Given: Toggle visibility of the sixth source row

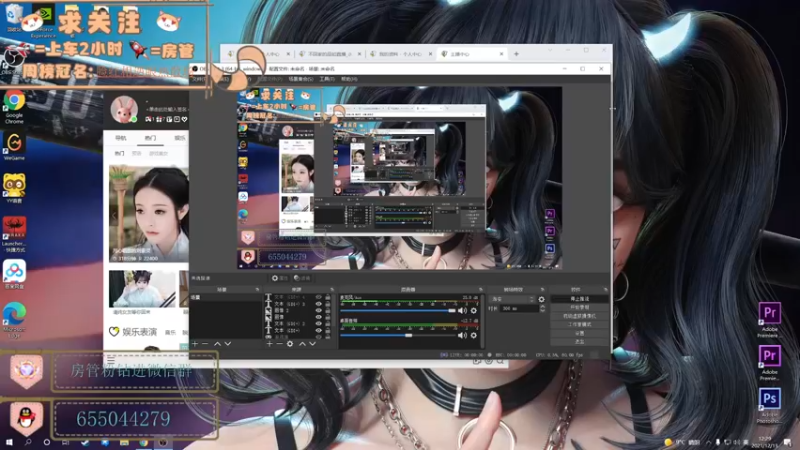Looking at the screenshot, I should coord(318,330).
